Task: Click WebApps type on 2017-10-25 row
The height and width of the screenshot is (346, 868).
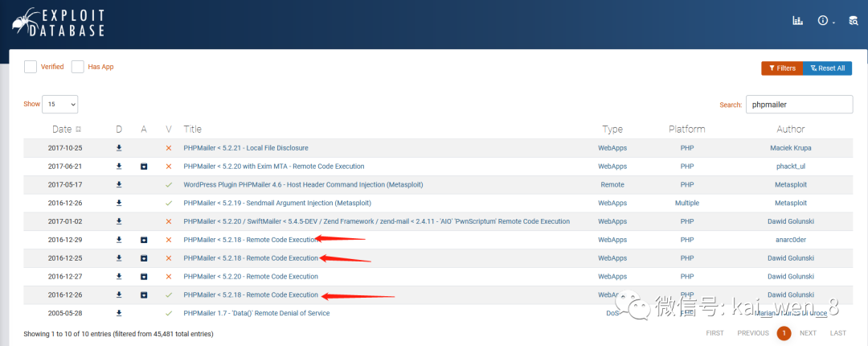Action: 612,148
